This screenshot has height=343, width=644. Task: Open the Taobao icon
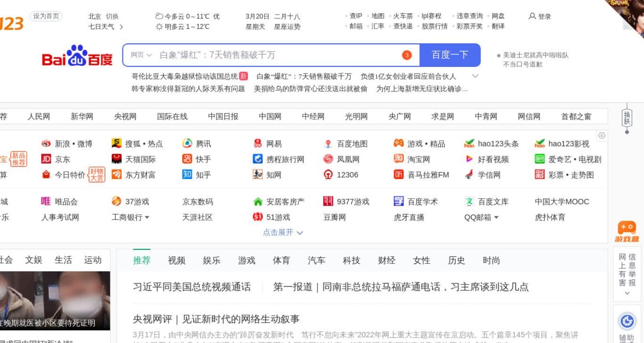pos(398,159)
